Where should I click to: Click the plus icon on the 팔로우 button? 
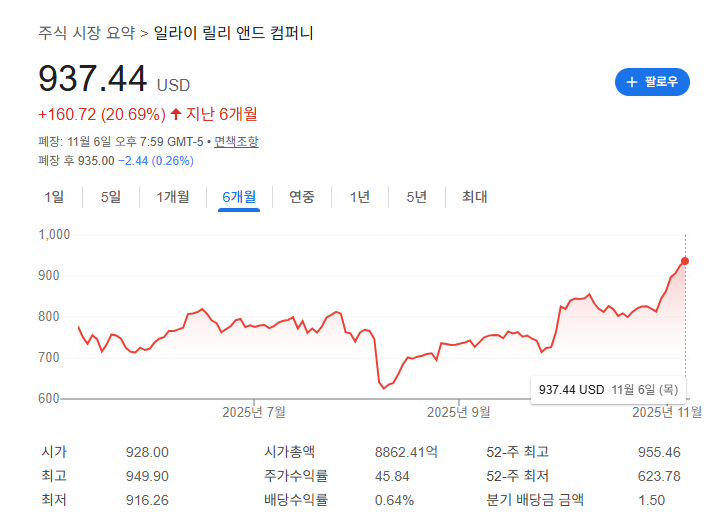(631, 82)
